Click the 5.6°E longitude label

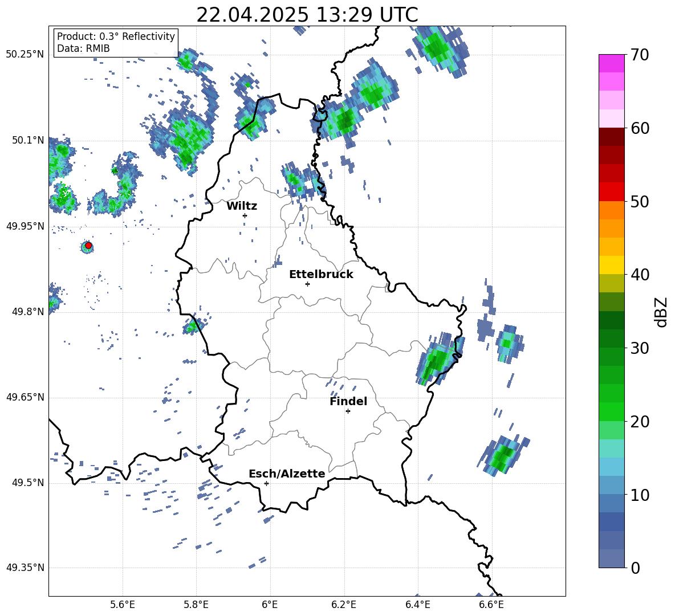(123, 605)
